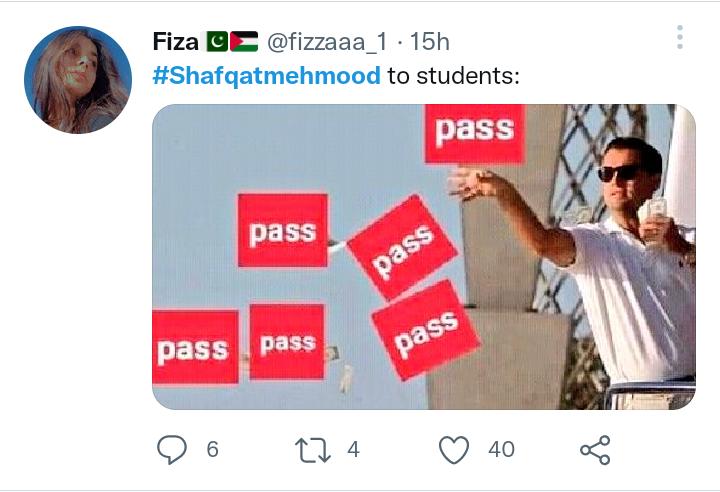Click the 15h timestamp
The image size is (720, 492).
[430, 42]
